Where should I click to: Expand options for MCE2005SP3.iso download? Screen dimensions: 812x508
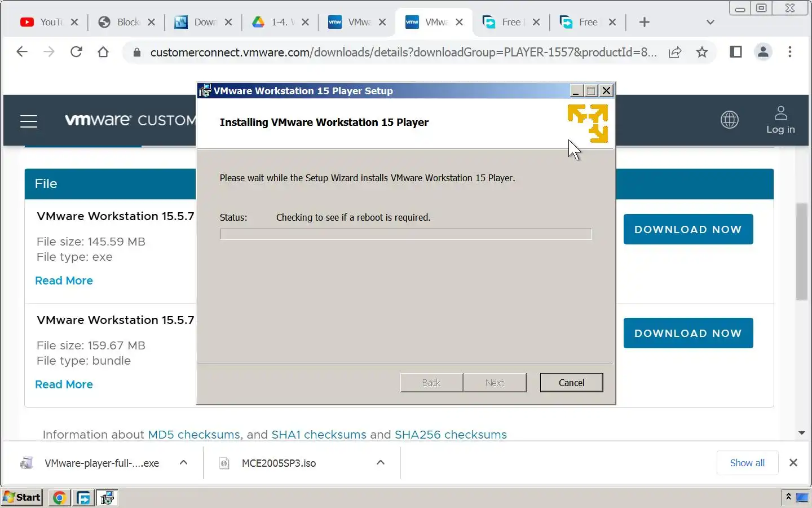point(381,462)
